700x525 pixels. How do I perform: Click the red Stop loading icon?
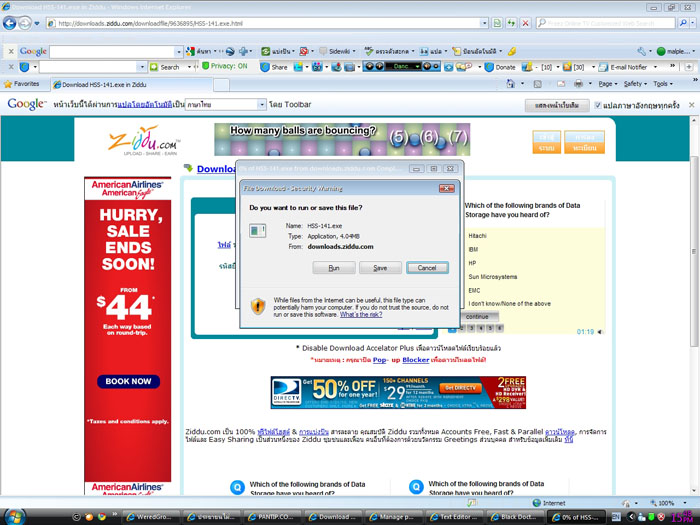pyautogui.click(x=525, y=23)
